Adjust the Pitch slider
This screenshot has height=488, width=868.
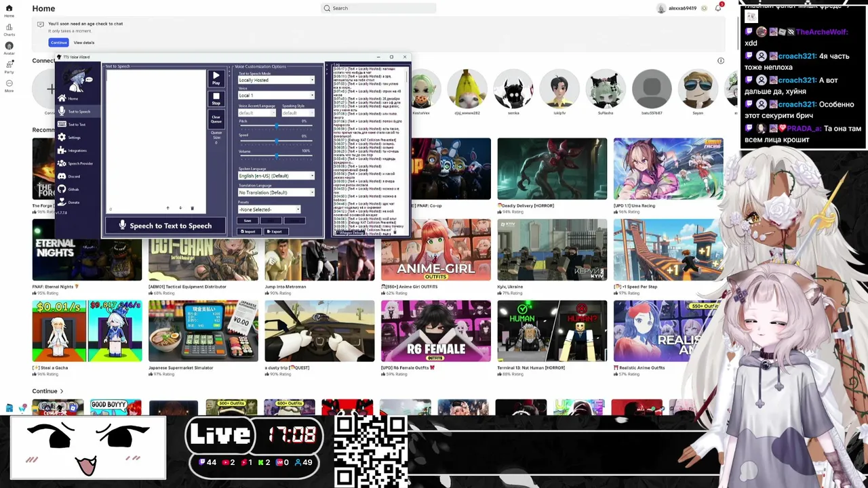click(276, 126)
